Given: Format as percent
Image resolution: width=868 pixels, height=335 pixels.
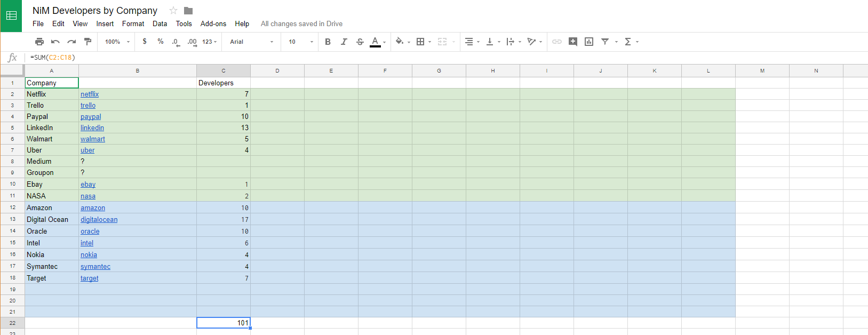Looking at the screenshot, I should pyautogui.click(x=161, y=42).
